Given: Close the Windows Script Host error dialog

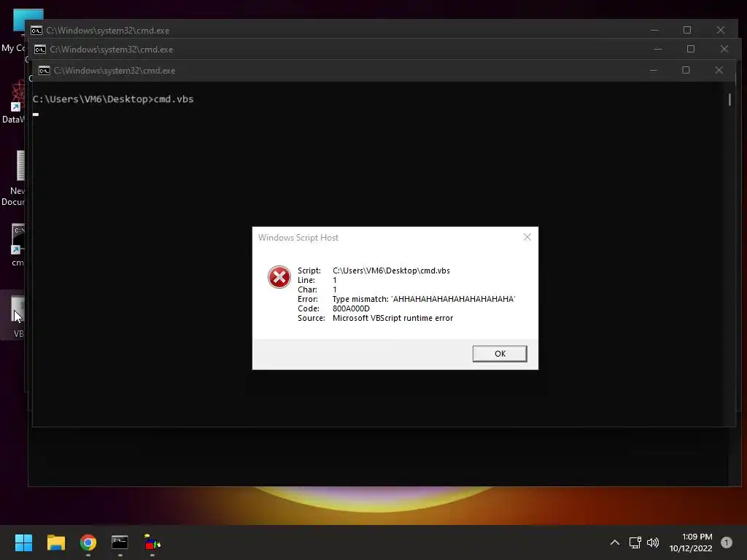Looking at the screenshot, I should click(x=527, y=237).
